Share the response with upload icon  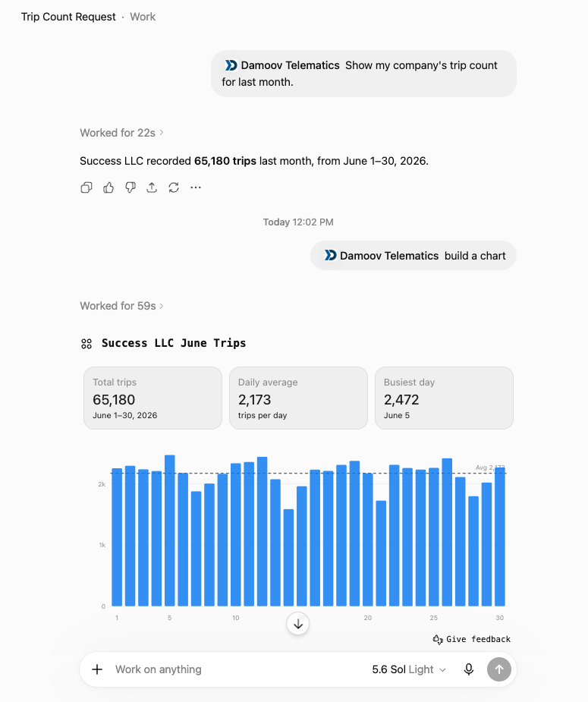(x=152, y=187)
